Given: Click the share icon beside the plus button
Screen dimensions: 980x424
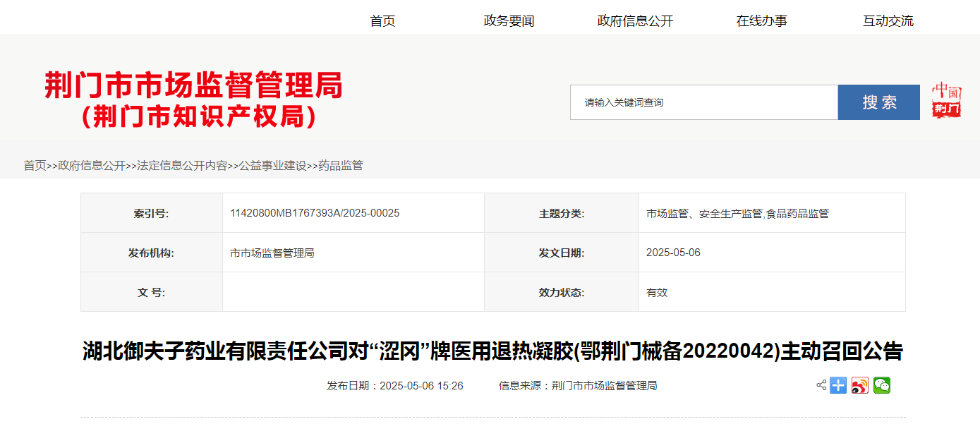Looking at the screenshot, I should coord(821,385).
